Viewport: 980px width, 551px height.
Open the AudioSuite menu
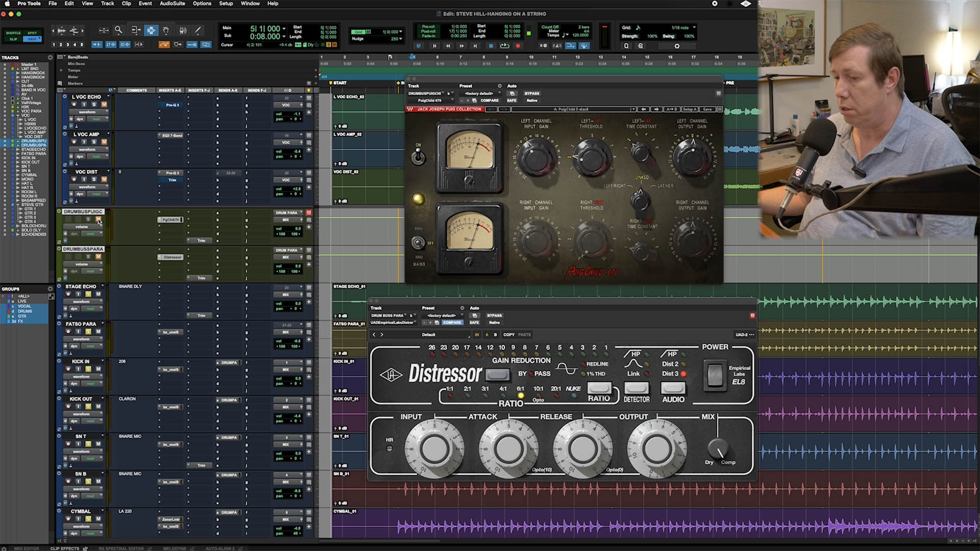(x=172, y=4)
